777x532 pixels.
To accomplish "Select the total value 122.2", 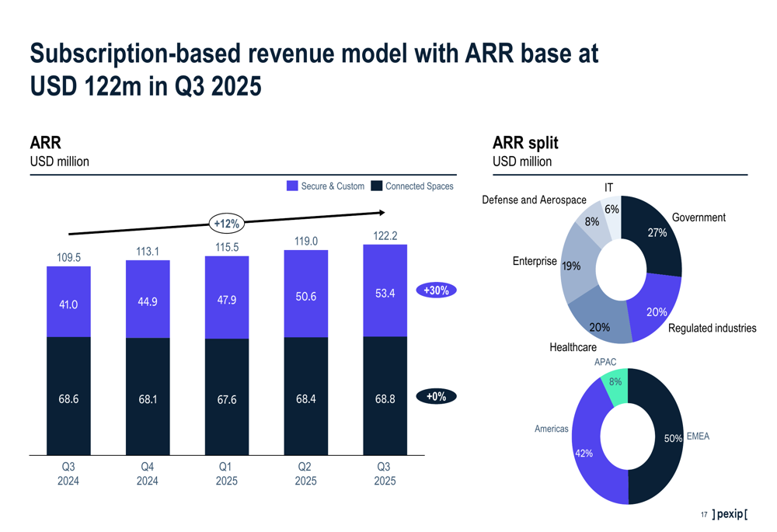I will pos(385,236).
